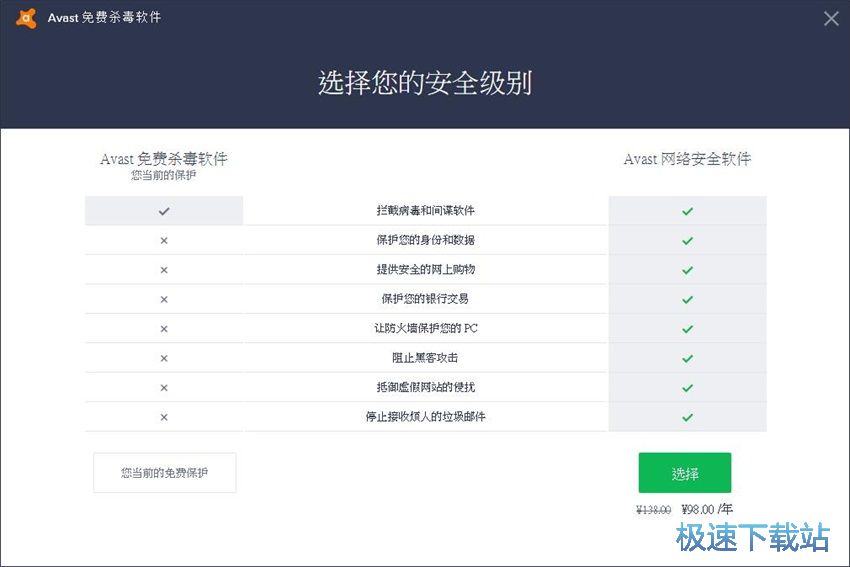Click the X mark in the 阻止黑客攻击 row
Image resolution: width=850 pixels, height=567 pixels.
click(164, 358)
